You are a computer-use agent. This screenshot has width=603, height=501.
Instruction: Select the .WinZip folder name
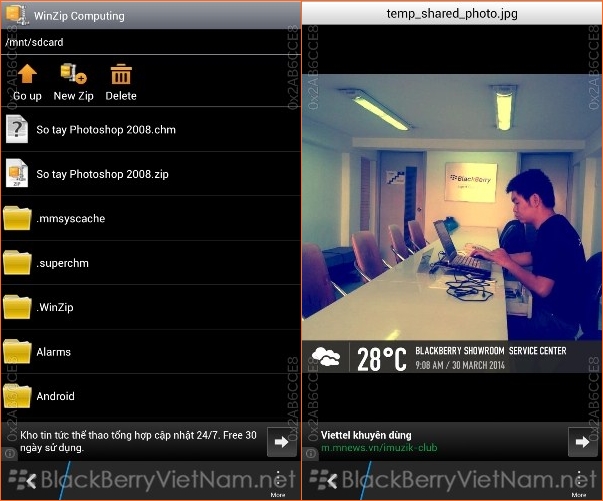55,307
